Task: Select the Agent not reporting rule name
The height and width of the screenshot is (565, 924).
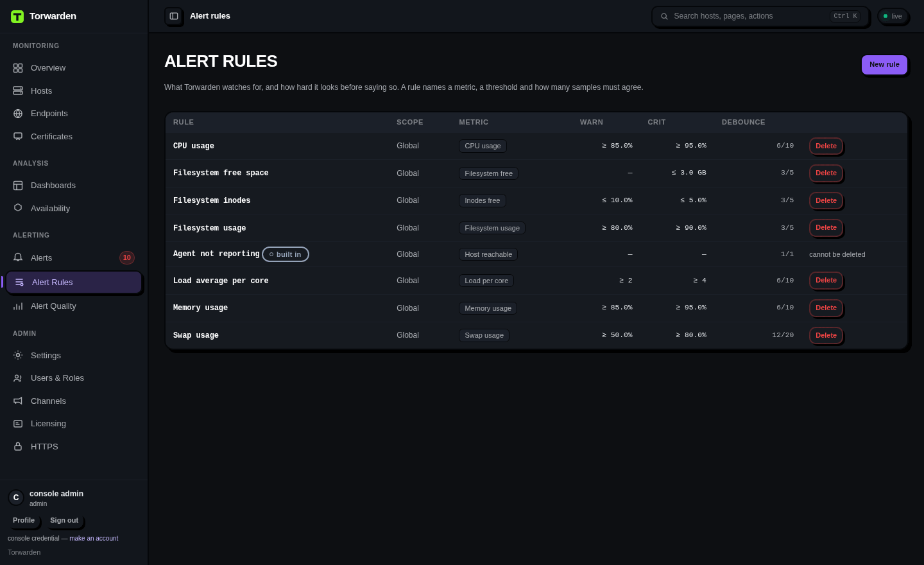Action: (x=216, y=254)
